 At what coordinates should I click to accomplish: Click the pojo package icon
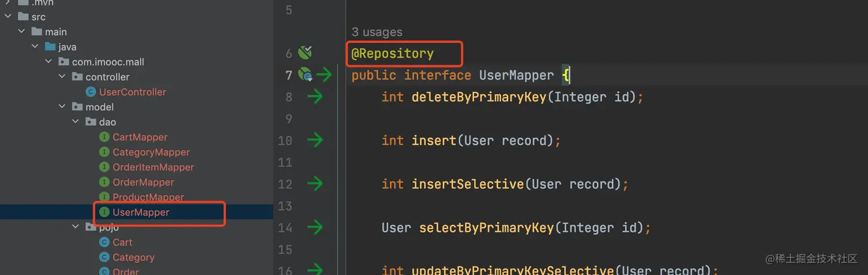click(x=91, y=227)
